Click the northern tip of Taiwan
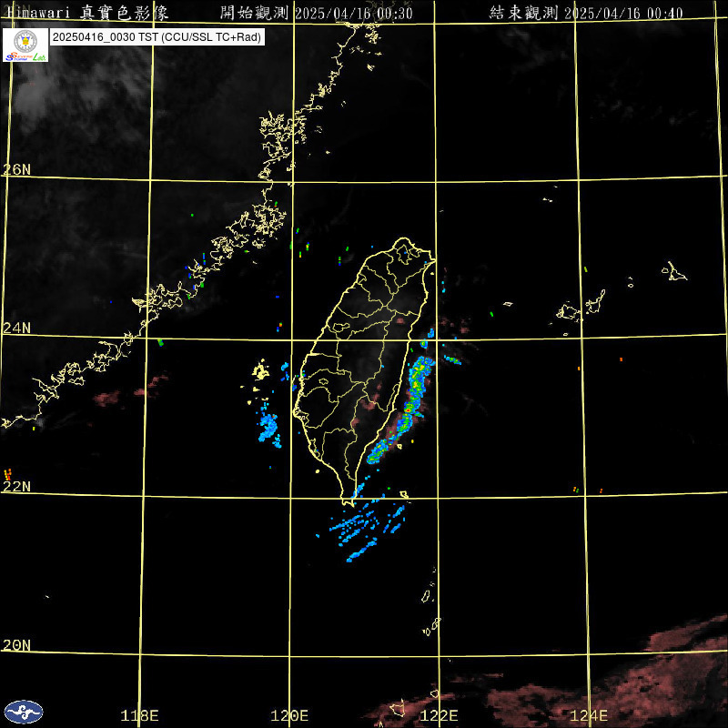Screen dimensions: 728x728 pos(406,242)
